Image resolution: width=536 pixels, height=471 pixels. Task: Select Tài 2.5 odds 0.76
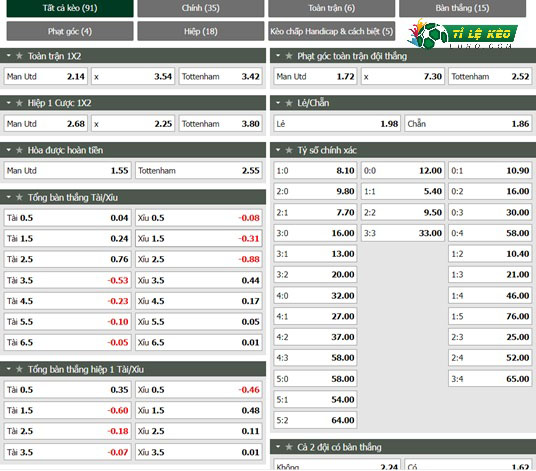(x=67, y=259)
